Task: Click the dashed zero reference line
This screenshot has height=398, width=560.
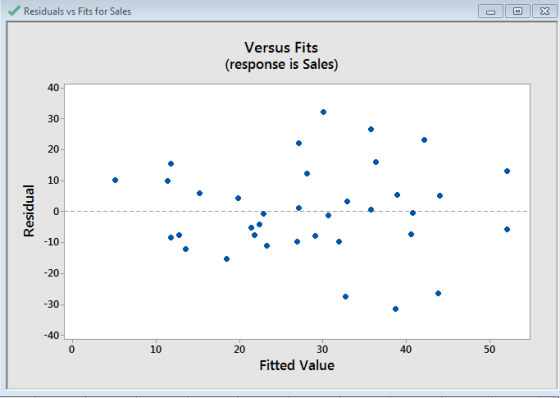Action: point(297,212)
